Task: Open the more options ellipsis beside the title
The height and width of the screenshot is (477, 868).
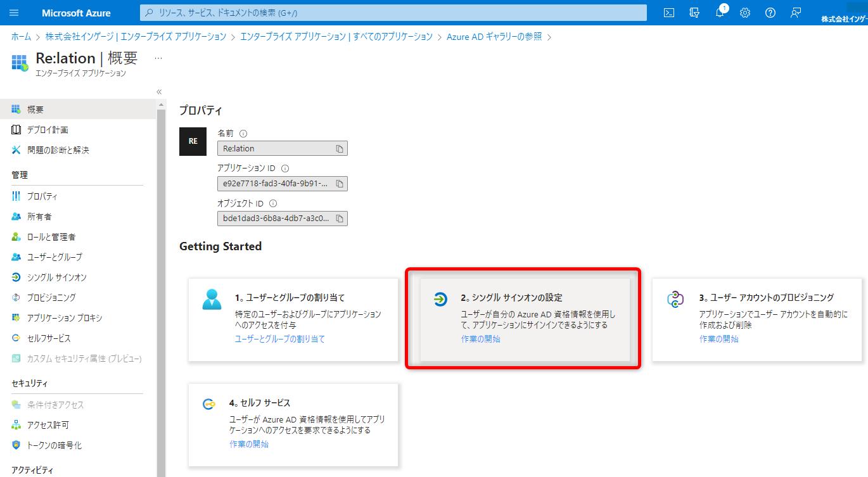Action: [x=158, y=58]
